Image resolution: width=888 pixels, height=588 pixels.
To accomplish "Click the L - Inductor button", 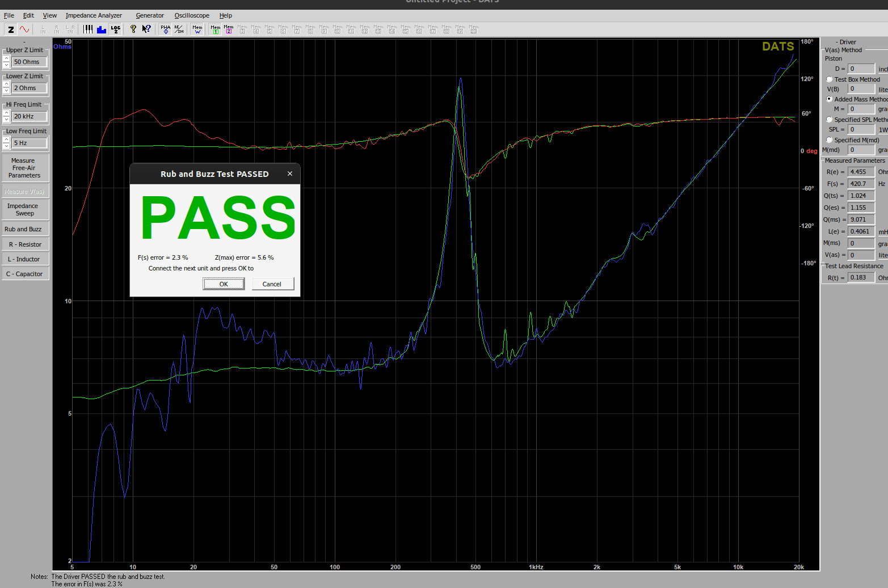I will [x=25, y=259].
